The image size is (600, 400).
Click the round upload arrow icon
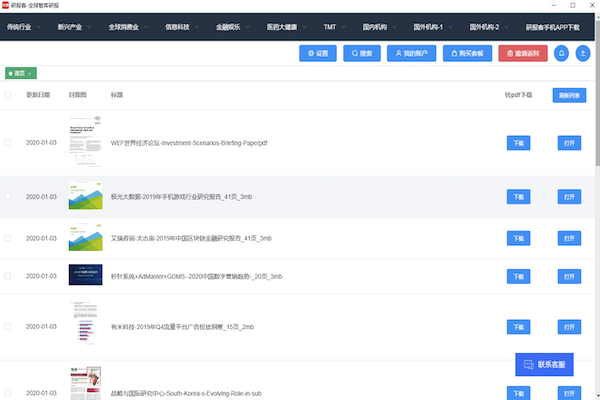(584, 52)
